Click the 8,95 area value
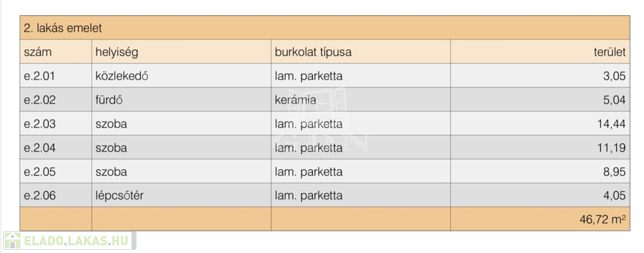The image size is (644, 253). tap(614, 172)
